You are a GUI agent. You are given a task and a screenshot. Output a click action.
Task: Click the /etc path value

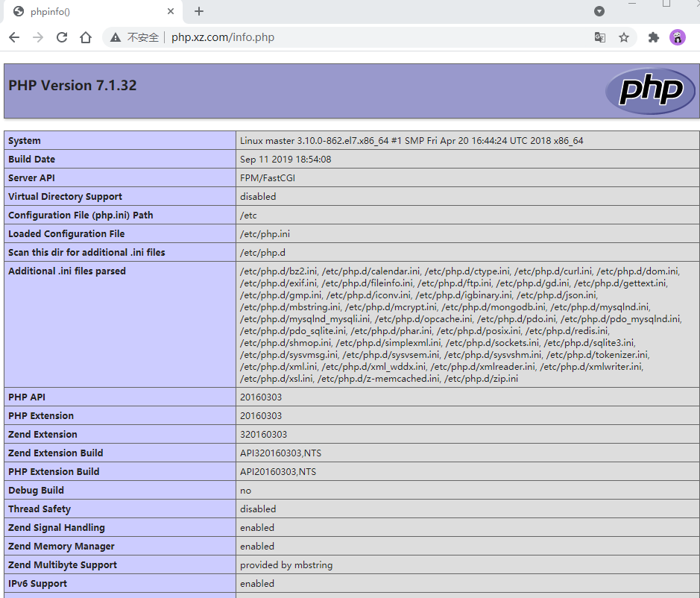(x=248, y=215)
